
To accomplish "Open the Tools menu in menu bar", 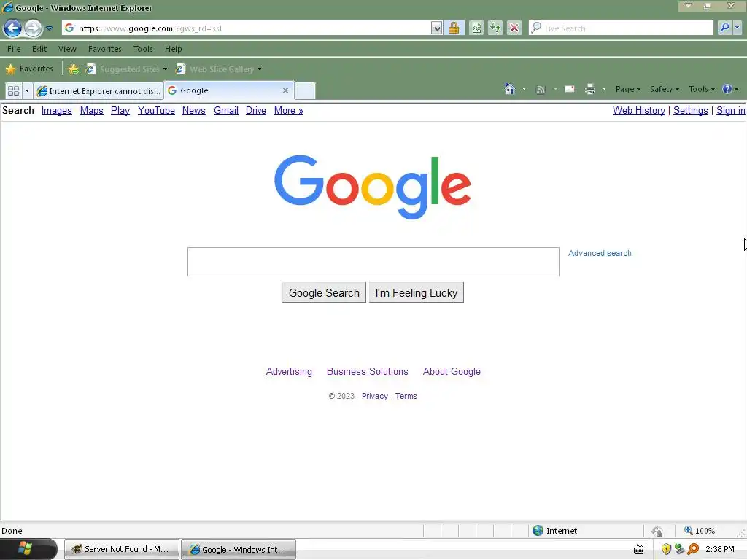I will (143, 49).
